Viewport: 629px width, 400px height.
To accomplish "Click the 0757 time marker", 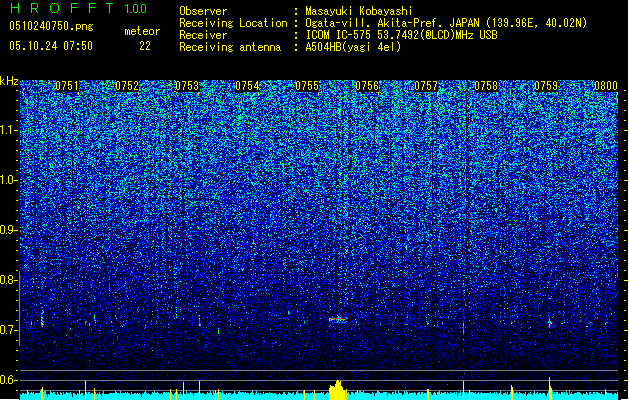I will [x=426, y=86].
